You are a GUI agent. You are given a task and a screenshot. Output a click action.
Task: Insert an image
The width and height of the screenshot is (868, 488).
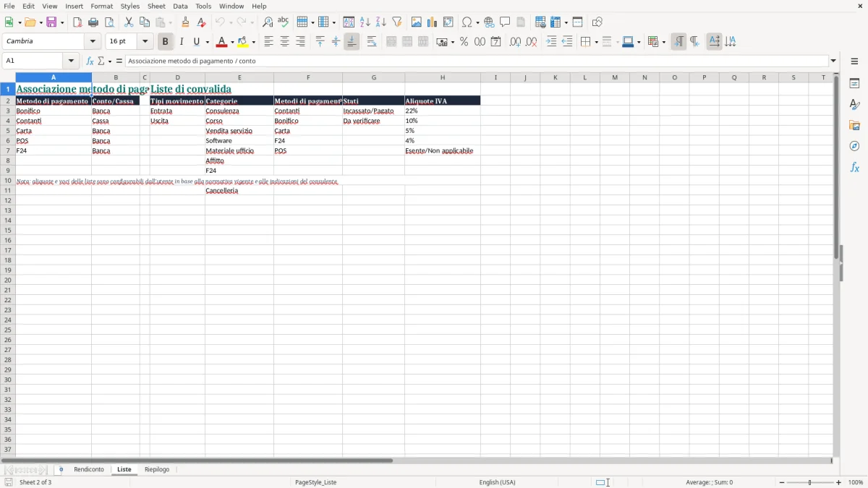click(417, 22)
